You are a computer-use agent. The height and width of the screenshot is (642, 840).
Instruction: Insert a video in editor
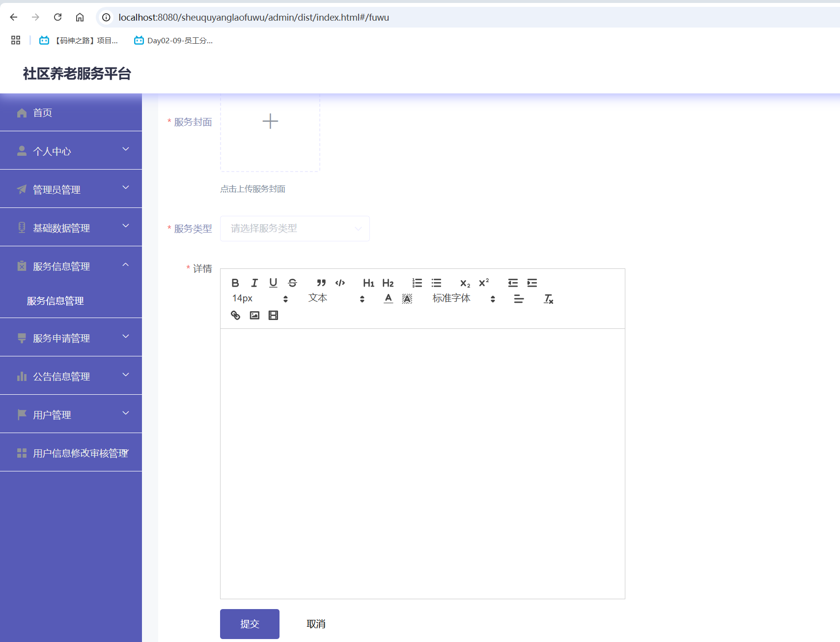click(x=273, y=315)
